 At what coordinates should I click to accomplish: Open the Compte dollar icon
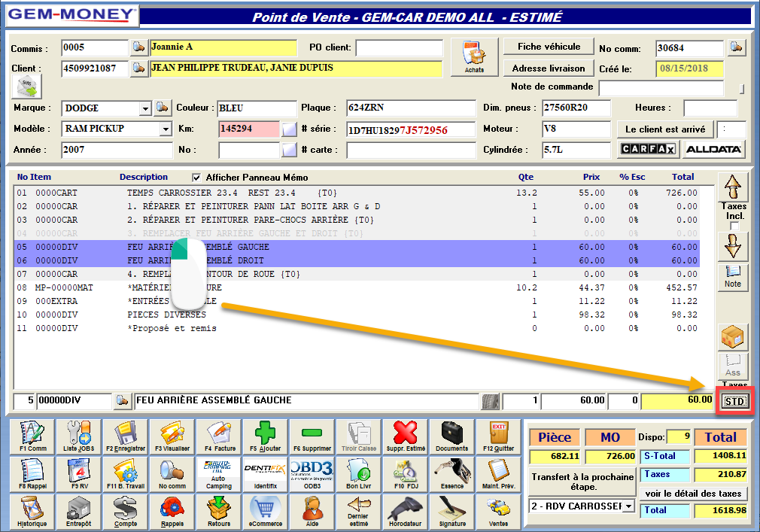126,512
